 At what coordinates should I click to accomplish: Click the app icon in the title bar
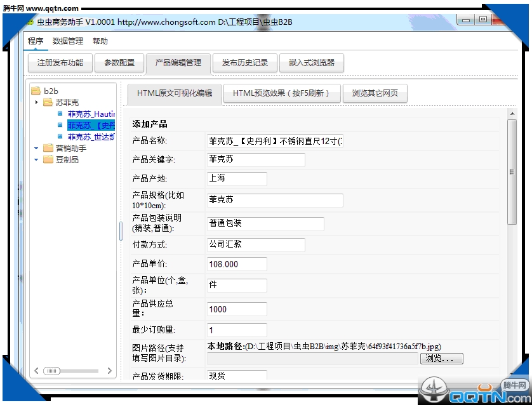coord(30,22)
